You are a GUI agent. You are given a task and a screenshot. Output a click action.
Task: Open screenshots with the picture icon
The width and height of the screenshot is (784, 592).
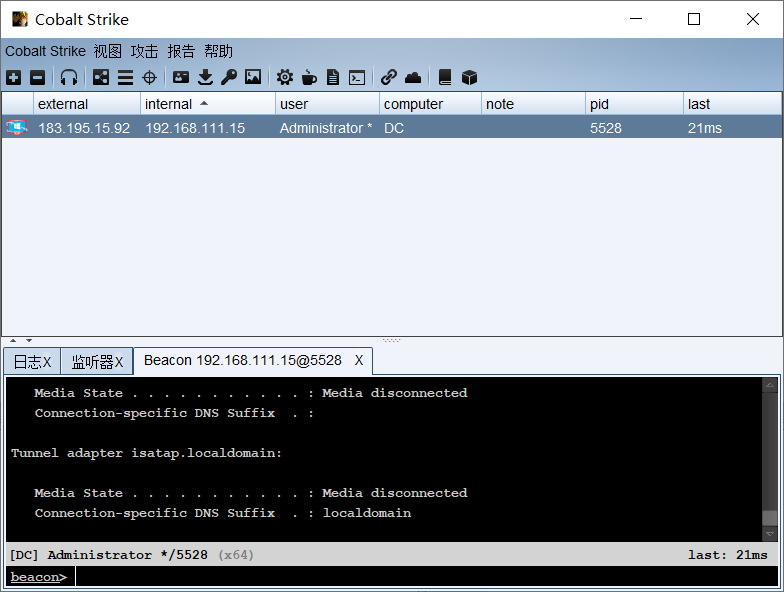[x=253, y=77]
